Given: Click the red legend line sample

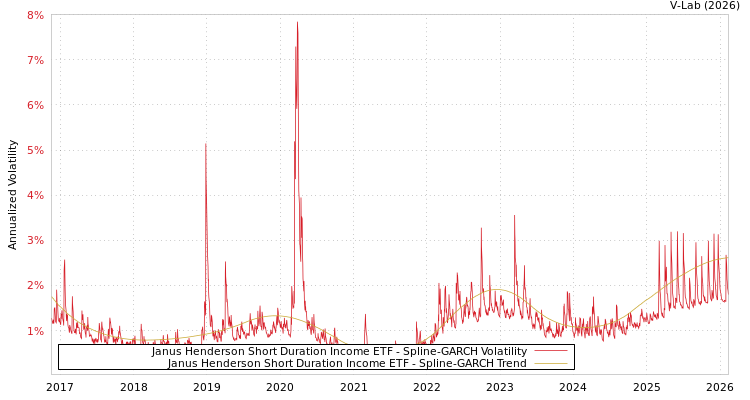Looking at the screenshot, I should 551,351.
